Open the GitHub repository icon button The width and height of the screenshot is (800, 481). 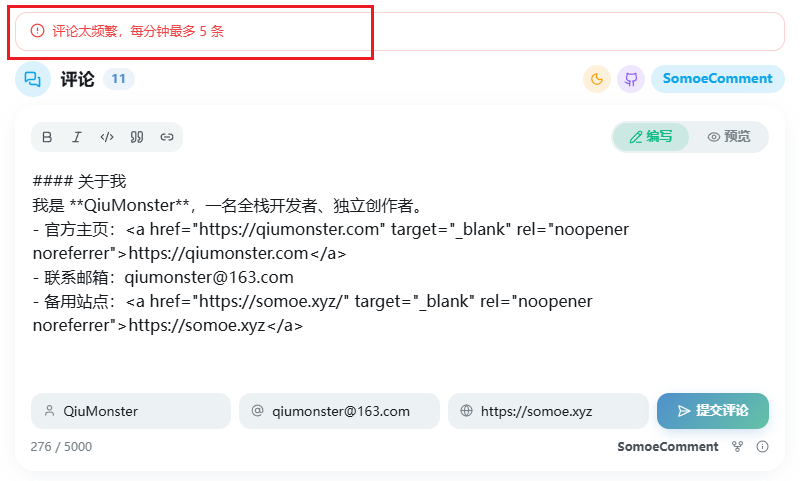click(631, 79)
